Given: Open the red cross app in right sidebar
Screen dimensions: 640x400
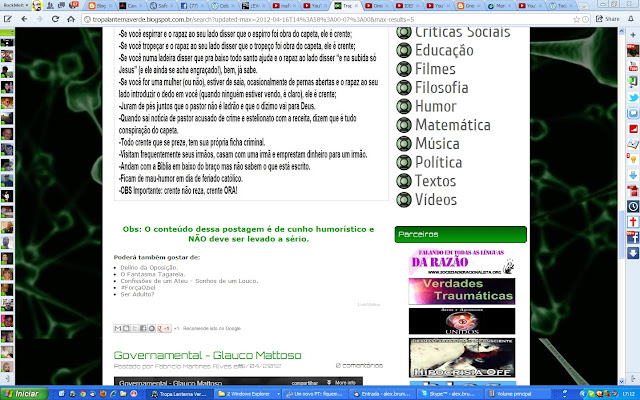Looking at the screenshot, I should pos(633,222).
